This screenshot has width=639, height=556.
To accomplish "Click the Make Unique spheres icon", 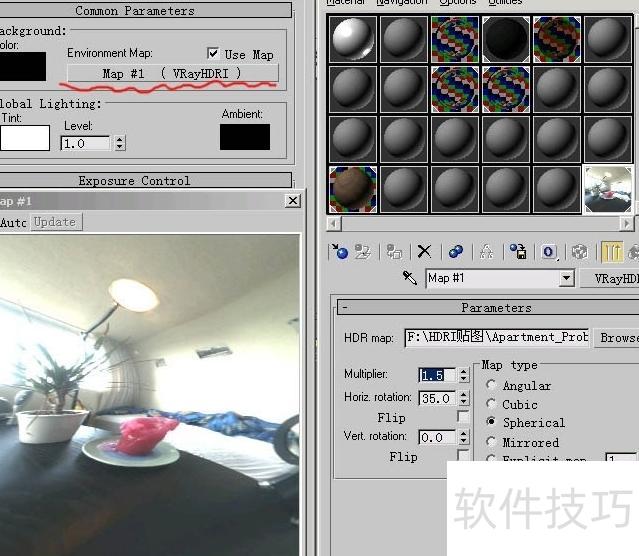I will point(456,252).
